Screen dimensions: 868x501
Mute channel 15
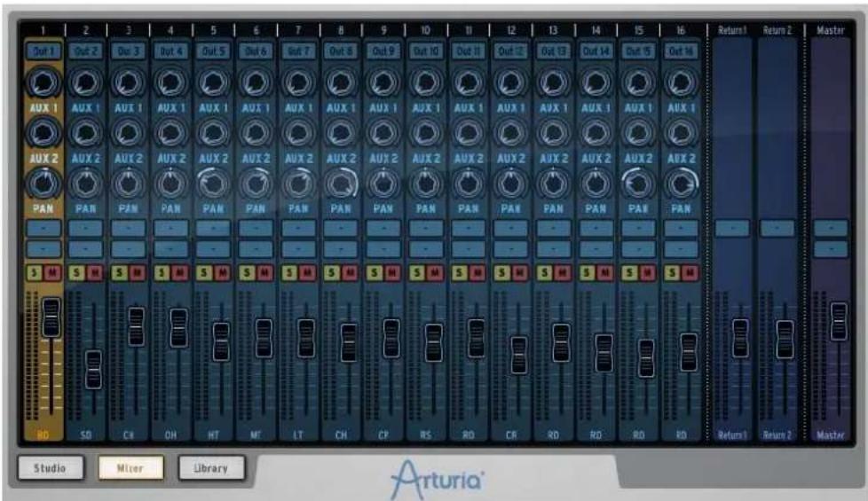click(648, 272)
